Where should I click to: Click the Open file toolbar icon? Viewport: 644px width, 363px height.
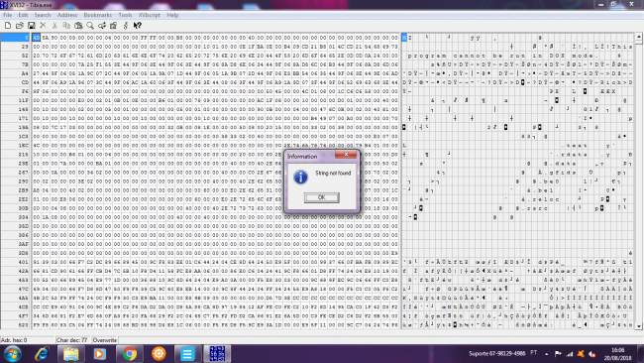[x=19, y=26]
